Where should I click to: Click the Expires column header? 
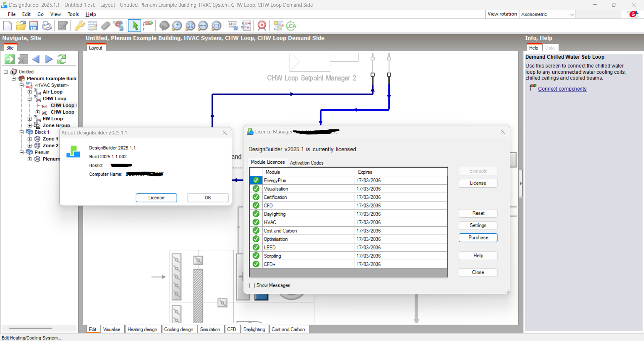click(401, 172)
